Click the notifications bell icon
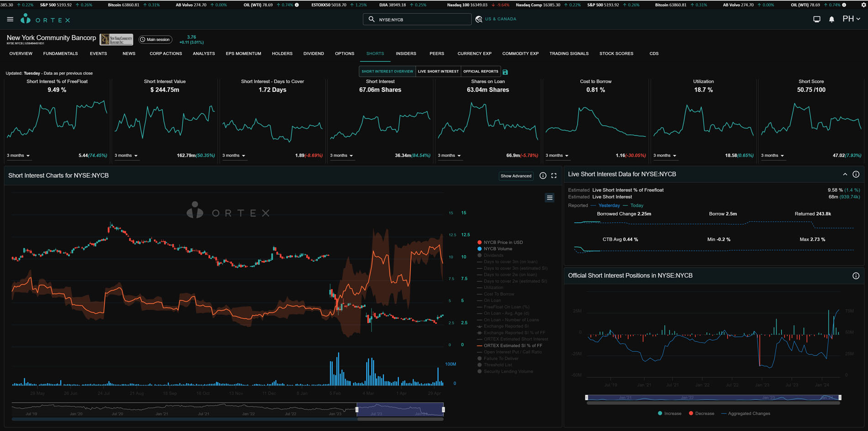The image size is (868, 431). (x=831, y=20)
